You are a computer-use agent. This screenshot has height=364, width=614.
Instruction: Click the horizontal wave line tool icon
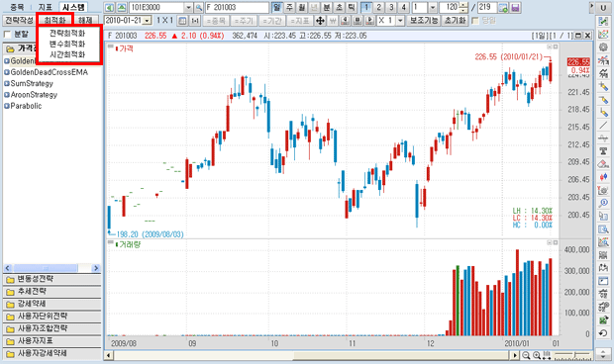click(x=603, y=138)
